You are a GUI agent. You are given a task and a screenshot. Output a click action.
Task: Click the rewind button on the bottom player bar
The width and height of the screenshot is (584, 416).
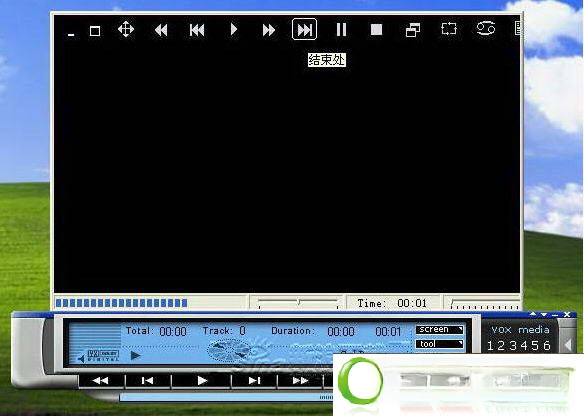tap(100, 381)
